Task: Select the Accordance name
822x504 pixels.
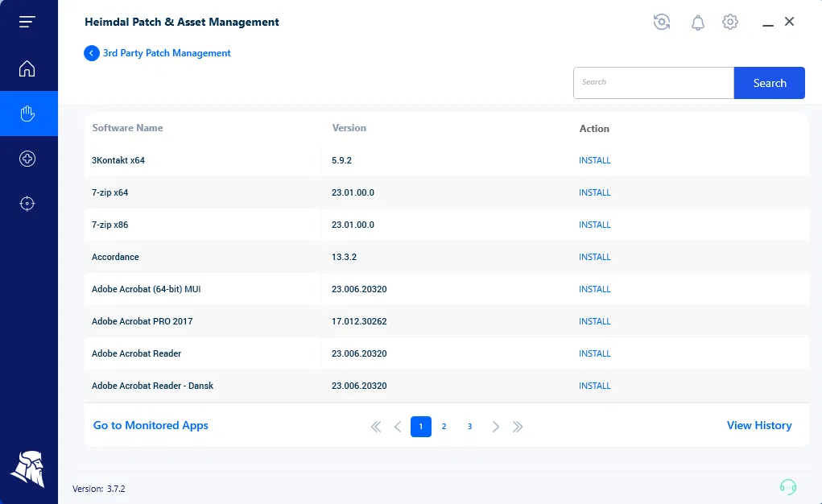Action: coord(115,257)
